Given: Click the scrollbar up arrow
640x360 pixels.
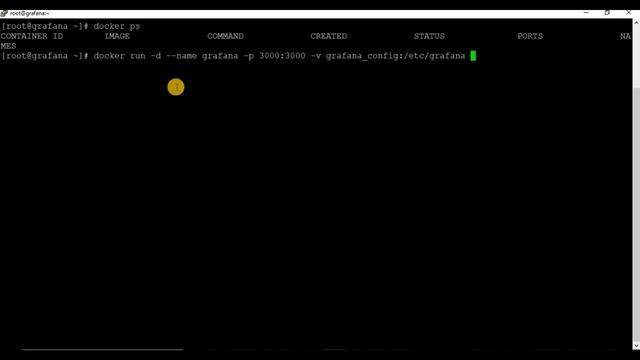Looking at the screenshot, I should (x=636, y=22).
